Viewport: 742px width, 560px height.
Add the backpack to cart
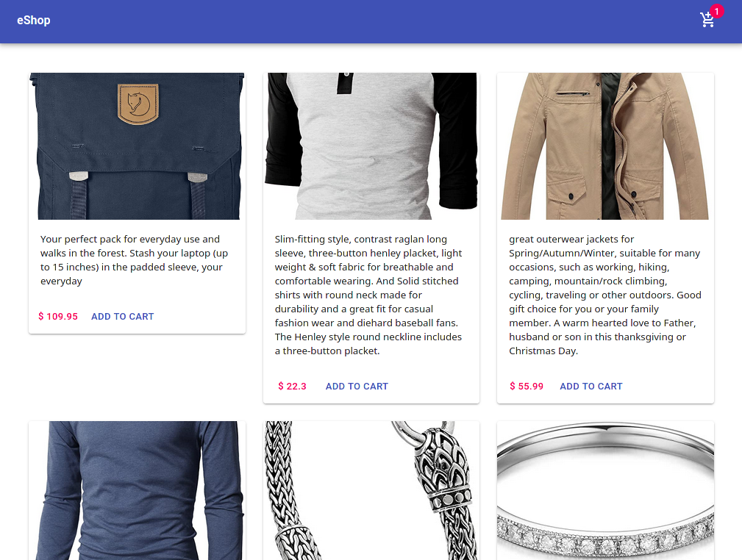[123, 317]
